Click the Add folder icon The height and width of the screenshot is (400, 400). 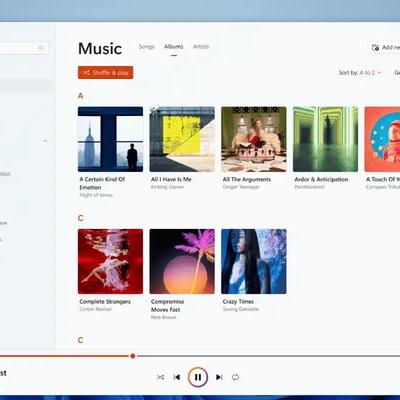pyautogui.click(x=375, y=48)
